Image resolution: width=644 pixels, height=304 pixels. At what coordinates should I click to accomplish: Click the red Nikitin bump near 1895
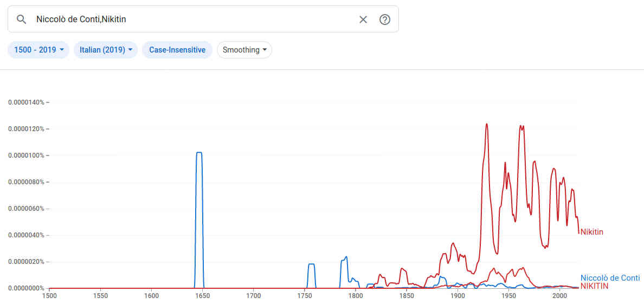(453, 243)
